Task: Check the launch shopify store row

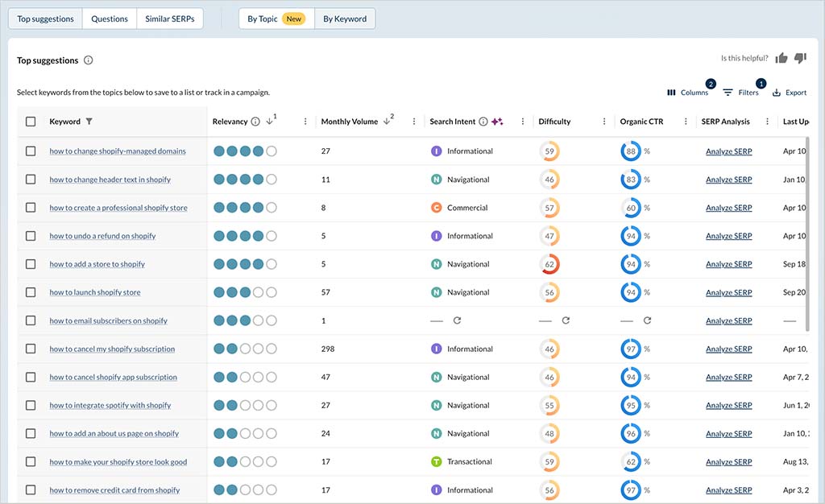Action: point(31,292)
